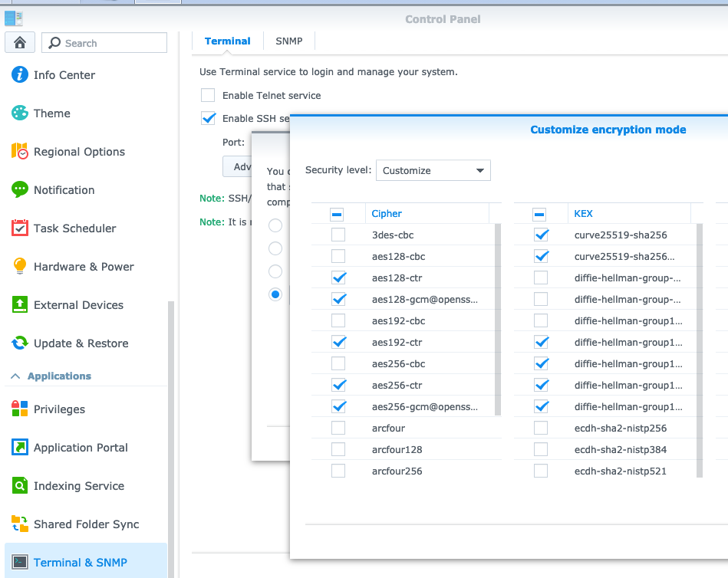Image resolution: width=728 pixels, height=578 pixels.
Task: Click the home icon above the sidebar
Action: 19,42
